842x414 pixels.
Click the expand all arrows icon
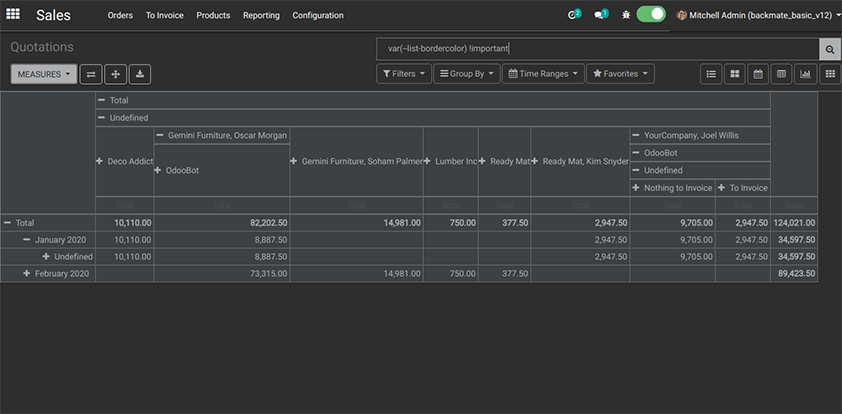pos(115,75)
